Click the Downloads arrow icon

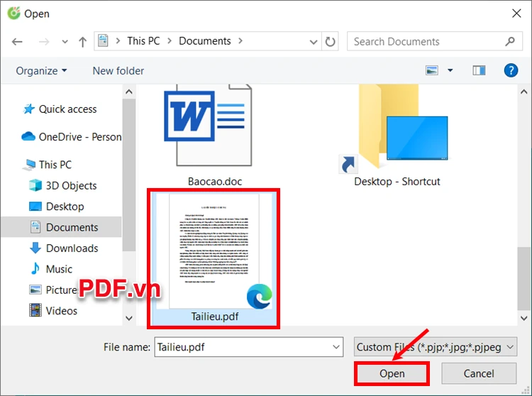35,248
